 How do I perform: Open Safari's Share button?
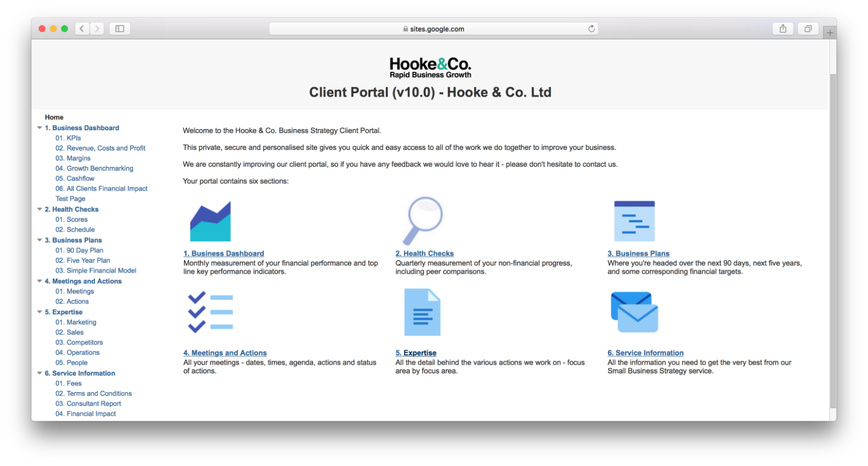click(x=783, y=28)
